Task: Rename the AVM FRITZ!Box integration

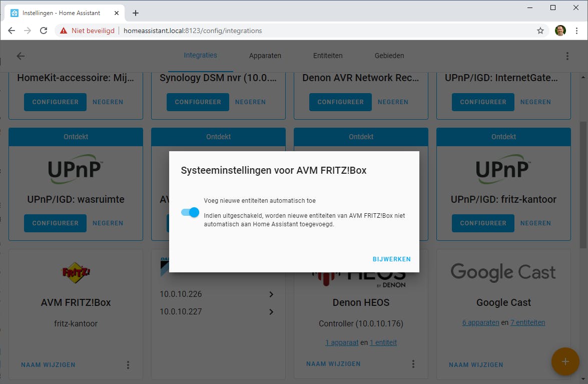Action: (x=48, y=365)
